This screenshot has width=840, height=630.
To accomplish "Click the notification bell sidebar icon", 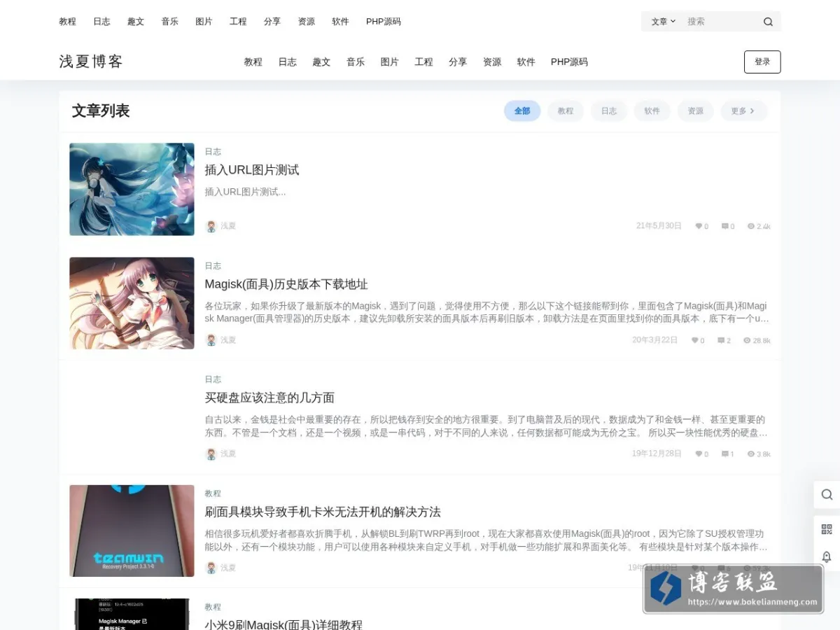I will (x=827, y=556).
